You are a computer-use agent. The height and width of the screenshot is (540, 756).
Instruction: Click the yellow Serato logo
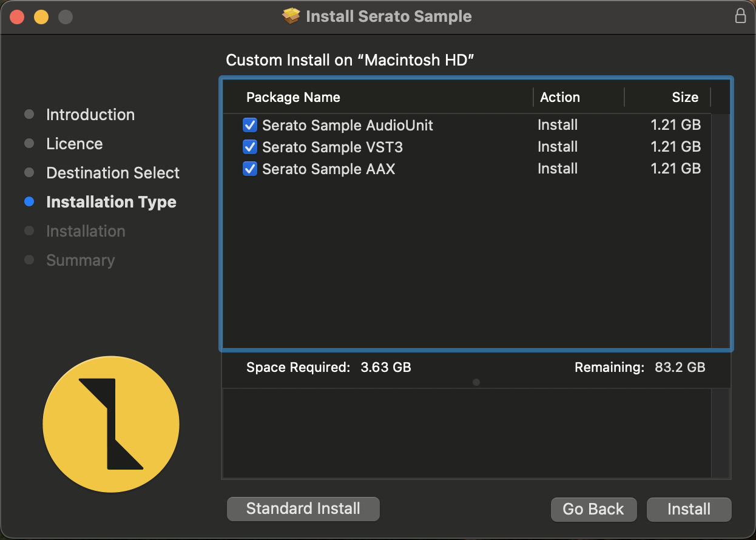(x=111, y=424)
